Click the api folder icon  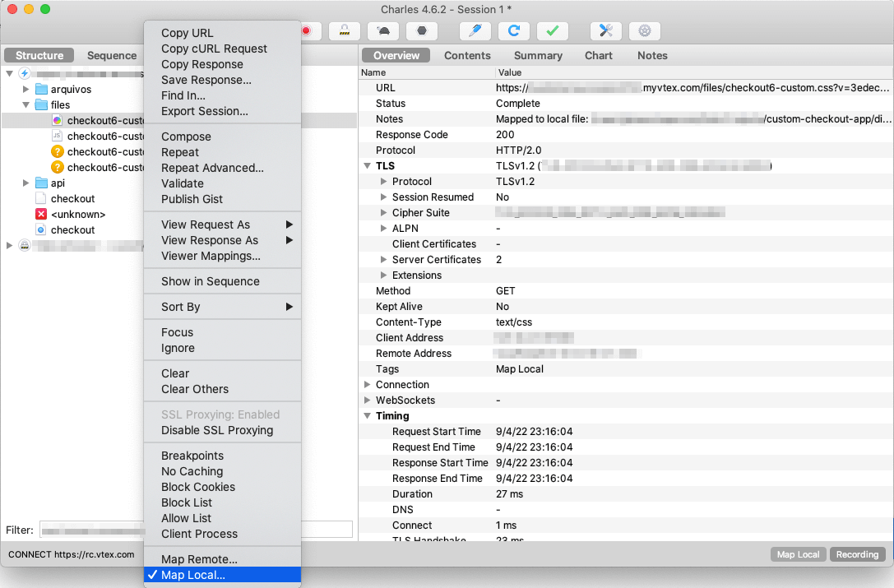41,183
